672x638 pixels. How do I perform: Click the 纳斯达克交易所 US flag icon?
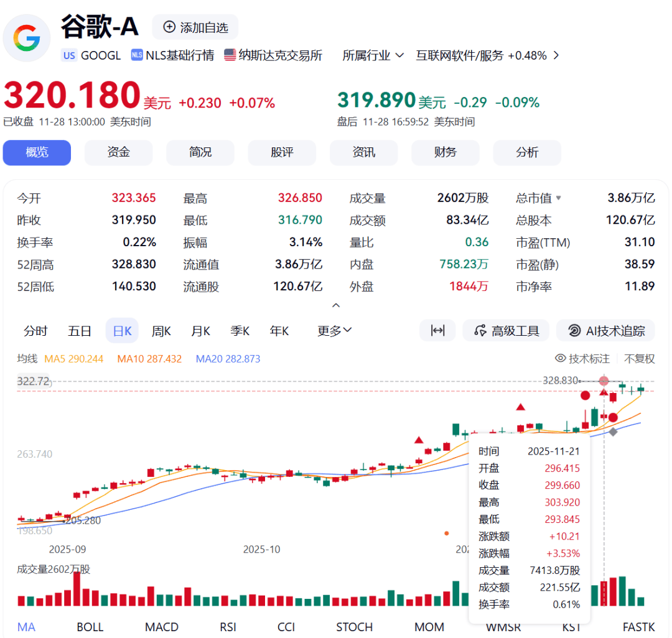(230, 55)
